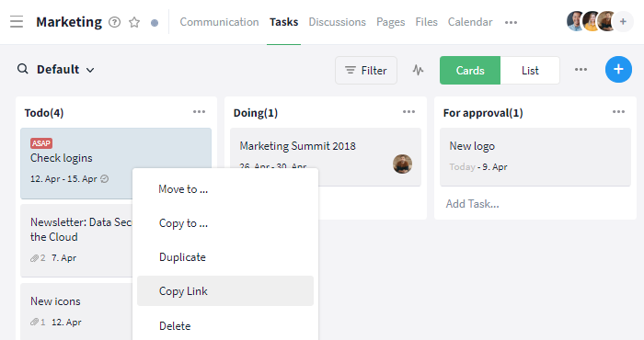Open the activity pulse icon
Screen dimensions: 644x340
pyautogui.click(x=418, y=70)
